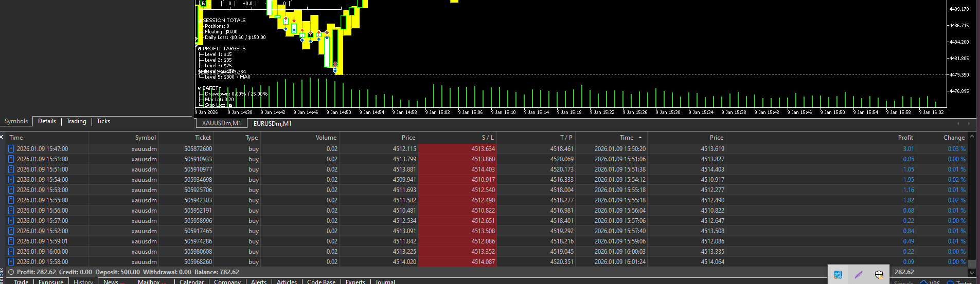This screenshot has height=284, width=980.
Task: Sort by the second Time column arrow
Action: [640, 138]
